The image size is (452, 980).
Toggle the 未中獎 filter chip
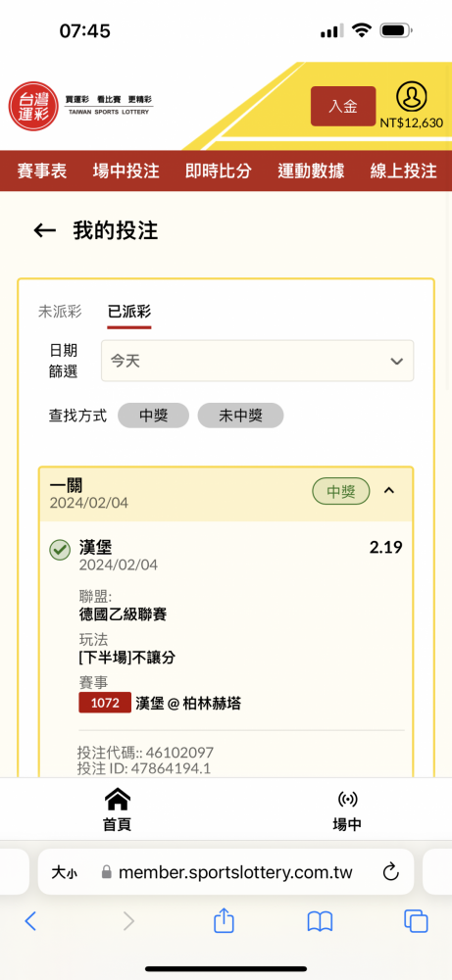coord(240,416)
